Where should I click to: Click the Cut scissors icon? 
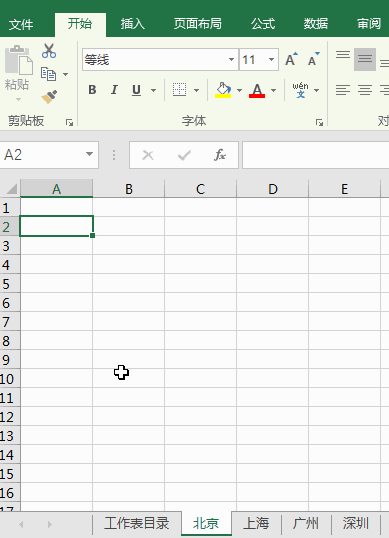tap(49, 51)
